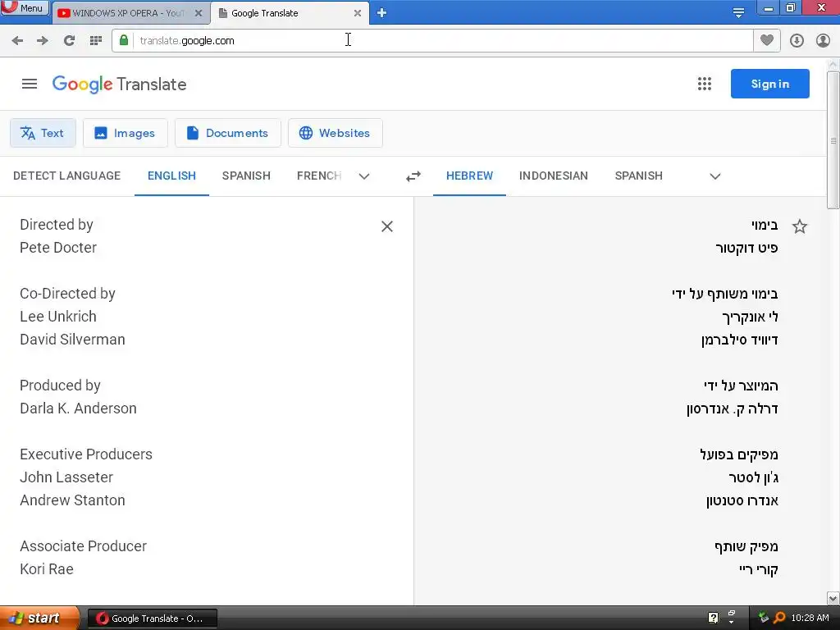
Task: Choose English as source language
Action: pyautogui.click(x=171, y=176)
